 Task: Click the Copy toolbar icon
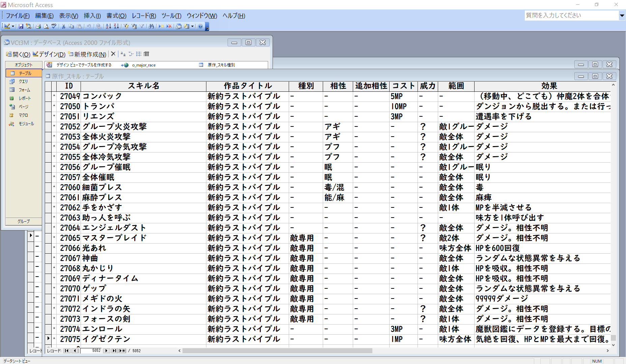tap(71, 26)
